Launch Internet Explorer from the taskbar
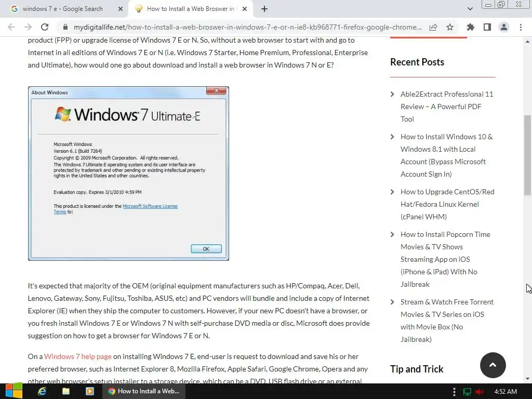 [42, 391]
